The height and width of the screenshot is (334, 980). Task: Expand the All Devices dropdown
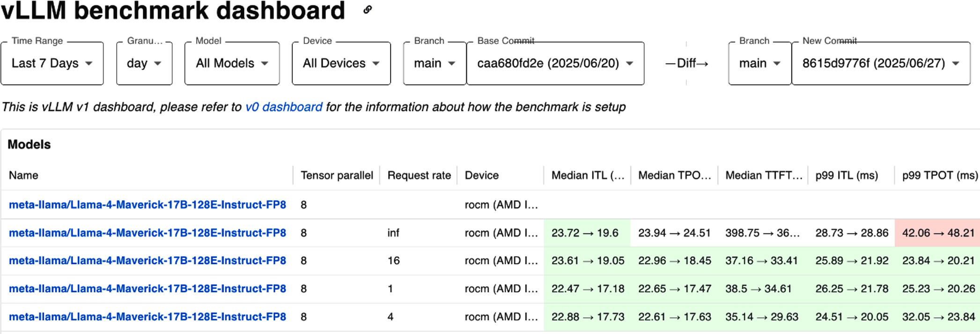341,63
